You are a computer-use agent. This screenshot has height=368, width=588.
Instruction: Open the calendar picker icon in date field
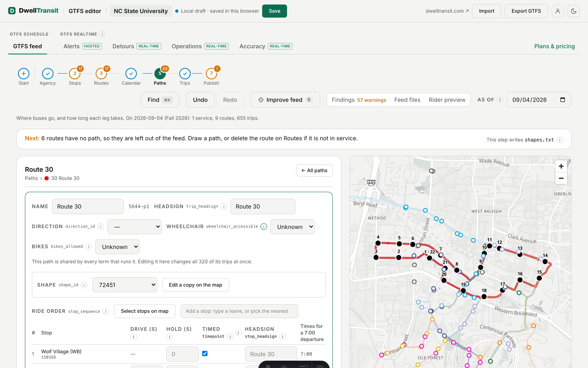563,100
